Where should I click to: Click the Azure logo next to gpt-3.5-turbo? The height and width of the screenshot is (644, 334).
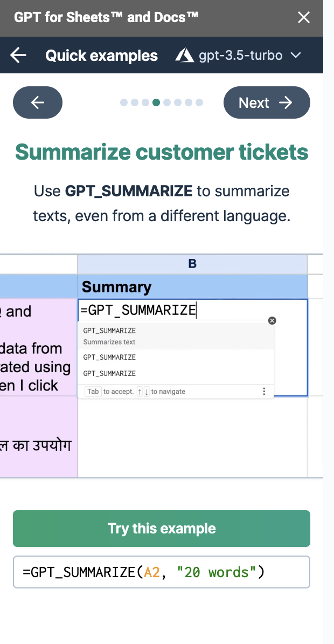pyautogui.click(x=185, y=56)
